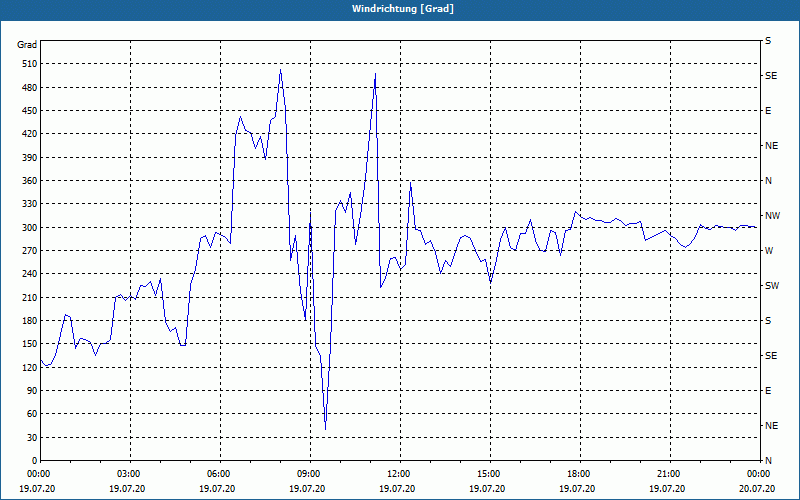Select the 120 degree axis label
Viewport: 800px width, 500px height.
(30, 367)
